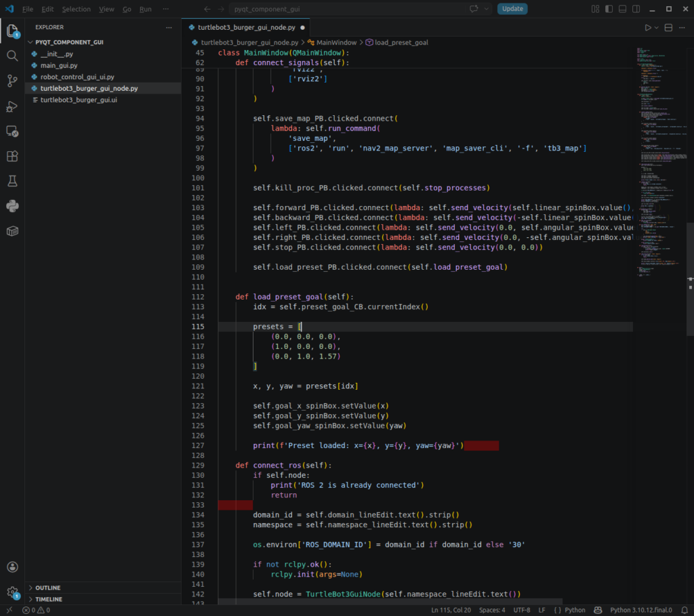Change encoding via UTF-8
Viewport: 694px width, 616px height.
[x=522, y=610]
